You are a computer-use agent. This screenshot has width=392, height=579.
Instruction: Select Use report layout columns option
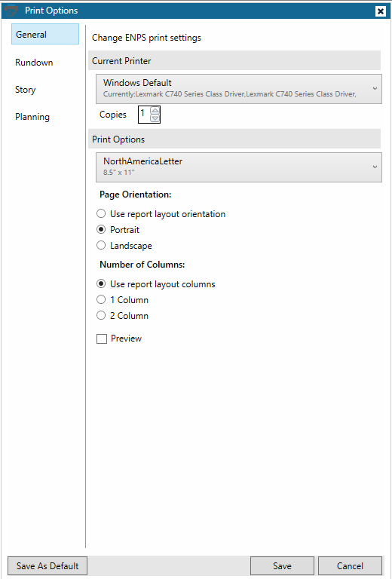(156, 284)
